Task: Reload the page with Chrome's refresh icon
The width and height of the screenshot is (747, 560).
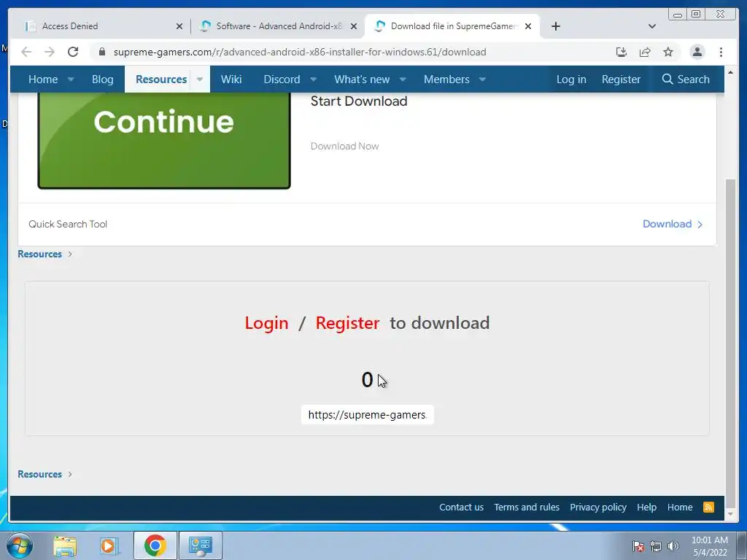Action: (x=73, y=52)
